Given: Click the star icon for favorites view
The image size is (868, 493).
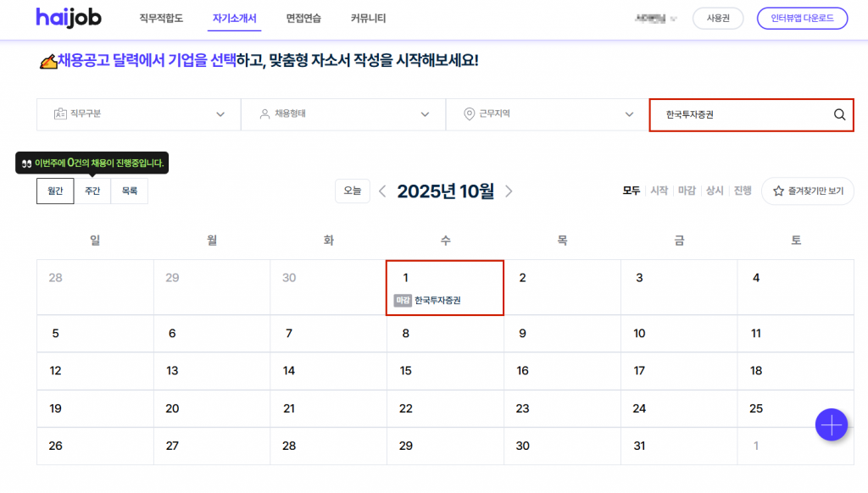Looking at the screenshot, I should 777,191.
